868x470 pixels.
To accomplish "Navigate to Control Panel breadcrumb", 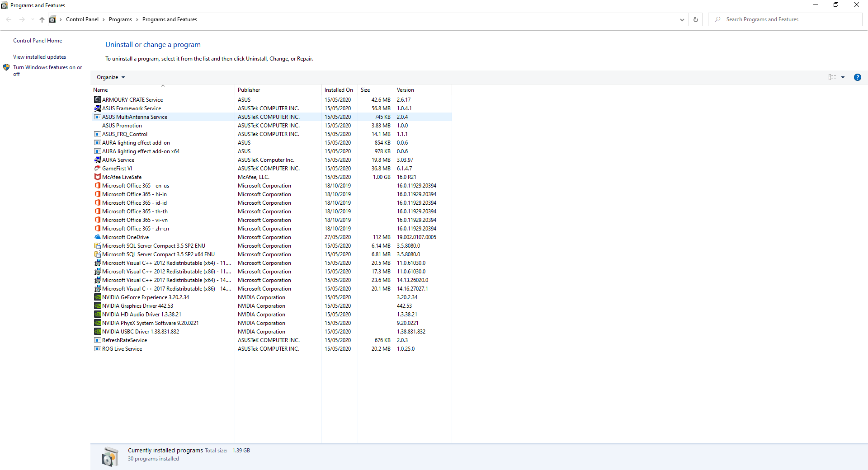I will [82, 19].
